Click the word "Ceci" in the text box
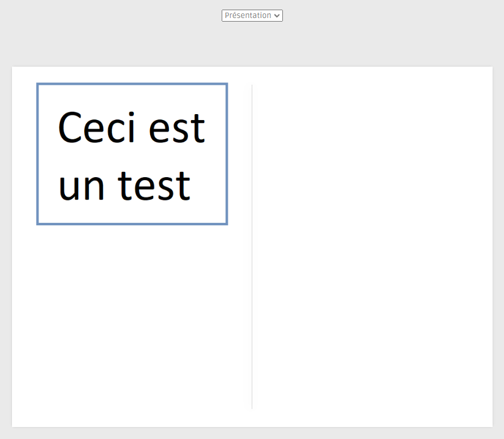The height and width of the screenshot is (439, 504). click(97, 127)
